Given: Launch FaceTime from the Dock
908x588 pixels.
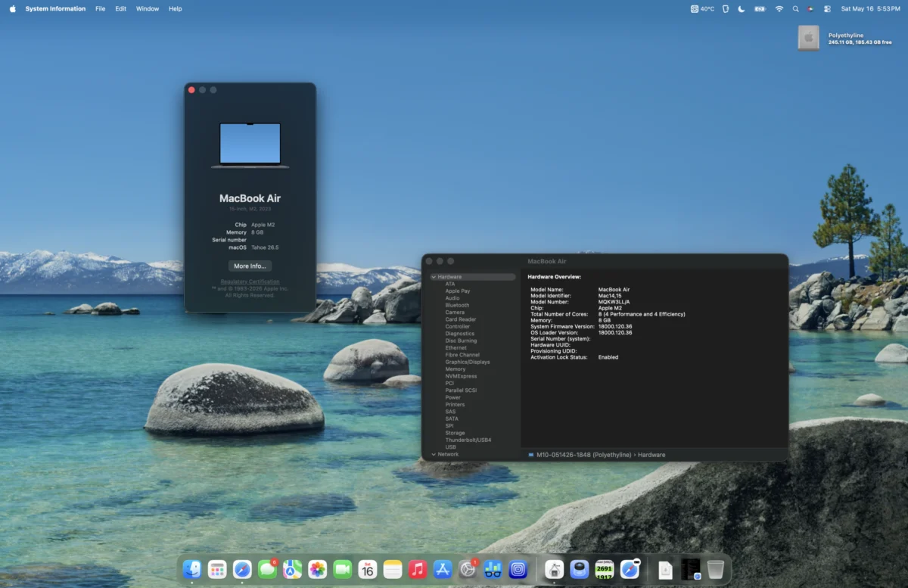Looking at the screenshot, I should click(343, 569).
